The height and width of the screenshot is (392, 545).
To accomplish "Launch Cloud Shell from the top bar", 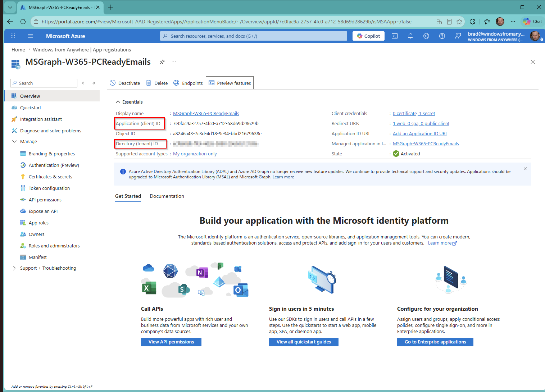I will (395, 36).
